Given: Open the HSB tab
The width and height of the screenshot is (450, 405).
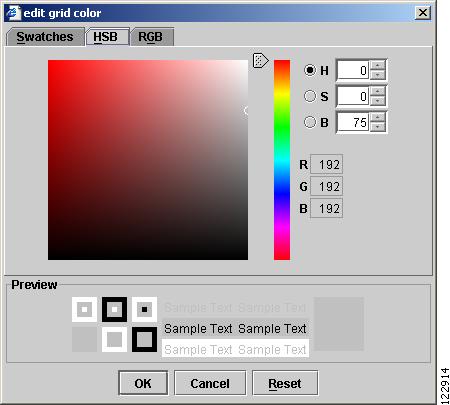Looking at the screenshot, I should click(x=107, y=37).
